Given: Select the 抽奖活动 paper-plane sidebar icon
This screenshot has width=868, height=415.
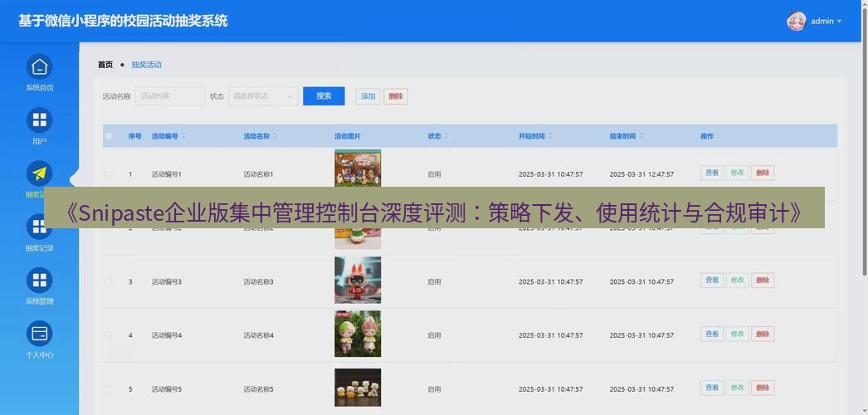Looking at the screenshot, I should coord(39,173).
